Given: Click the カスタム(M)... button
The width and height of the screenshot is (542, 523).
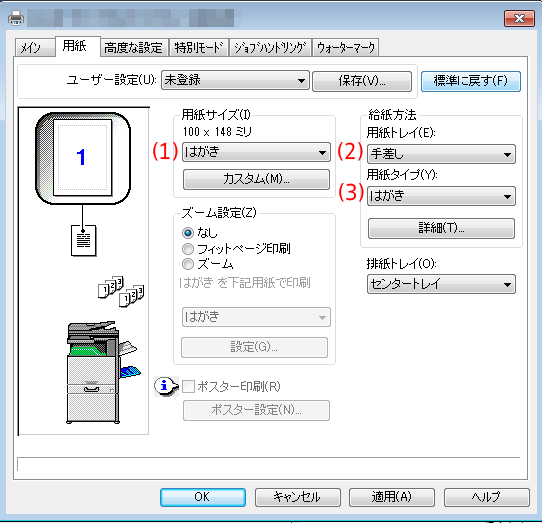Looking at the screenshot, I should pos(256,179).
